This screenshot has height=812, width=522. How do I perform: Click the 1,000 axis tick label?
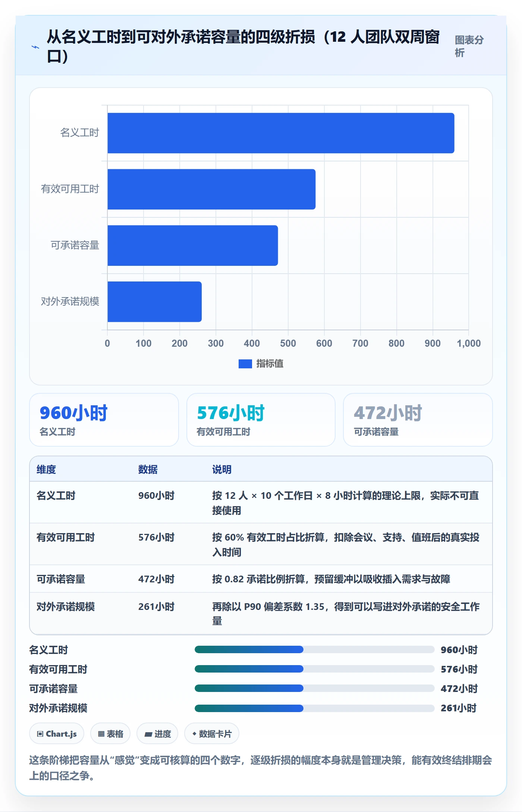(469, 343)
